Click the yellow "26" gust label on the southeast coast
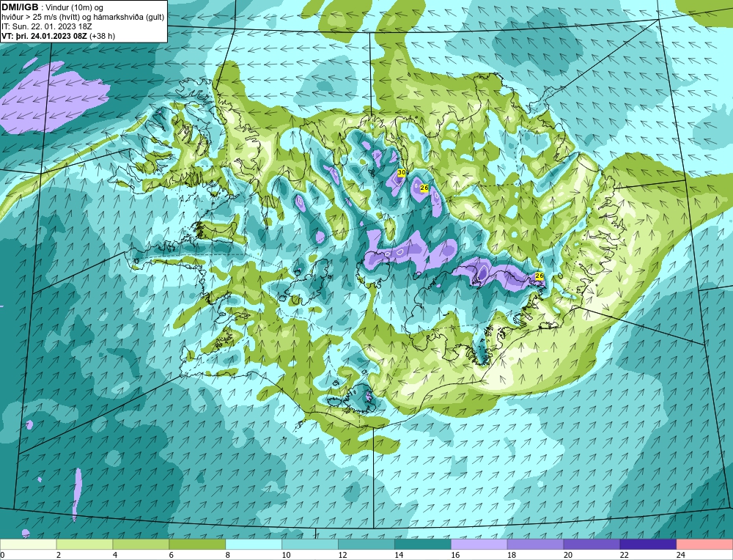733x560 pixels. 539,276
